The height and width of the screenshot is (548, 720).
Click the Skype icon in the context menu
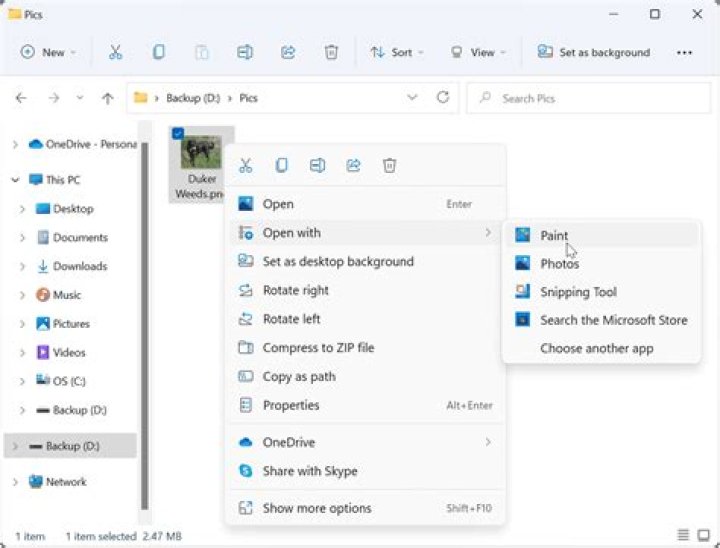[246, 471]
